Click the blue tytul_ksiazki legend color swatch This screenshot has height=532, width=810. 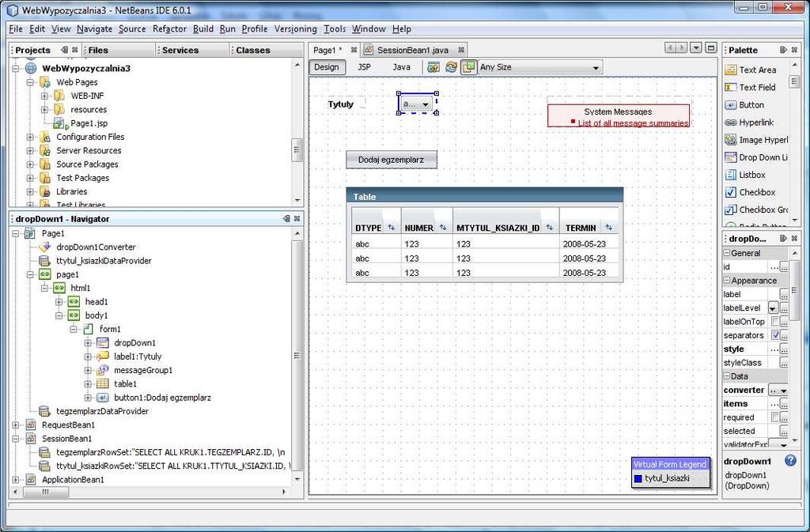pos(638,479)
